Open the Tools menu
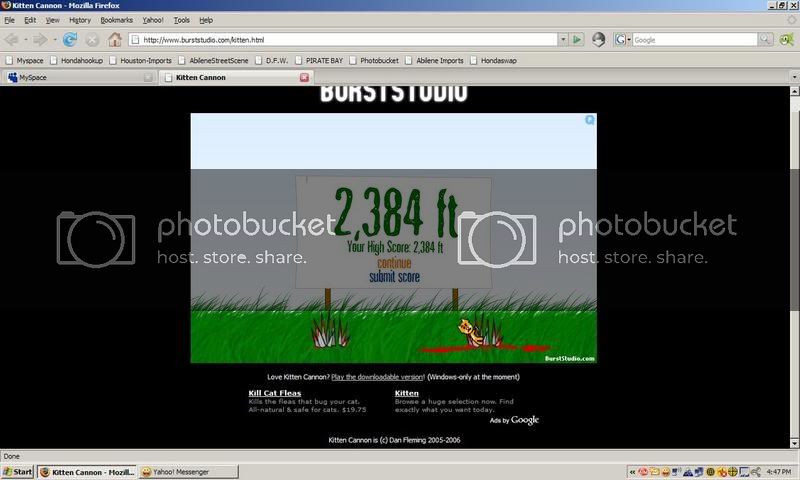The width and height of the screenshot is (800, 480). tap(182, 20)
